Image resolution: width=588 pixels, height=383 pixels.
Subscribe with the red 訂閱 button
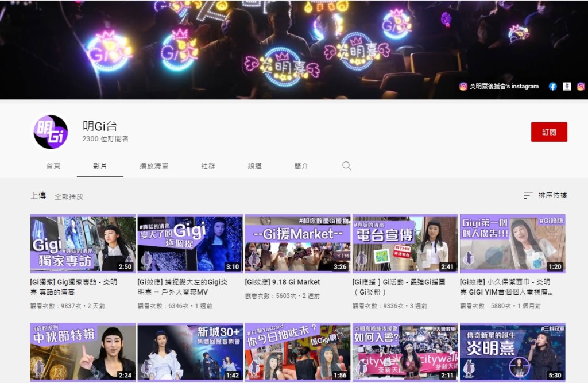549,132
